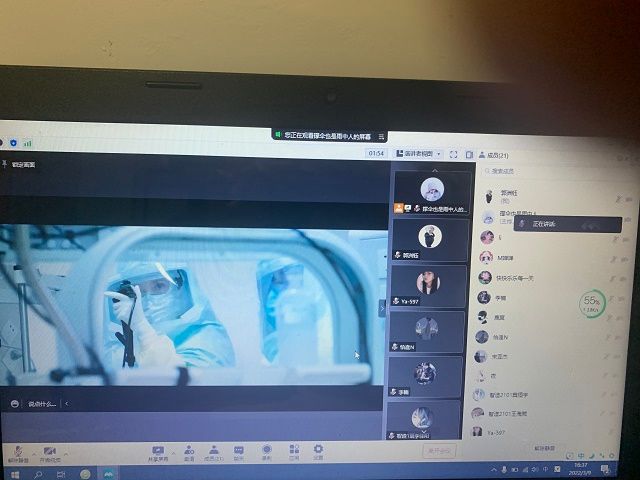Show hidden system tray icons arrow
Viewport: 640px width, 480px height.
(x=493, y=470)
